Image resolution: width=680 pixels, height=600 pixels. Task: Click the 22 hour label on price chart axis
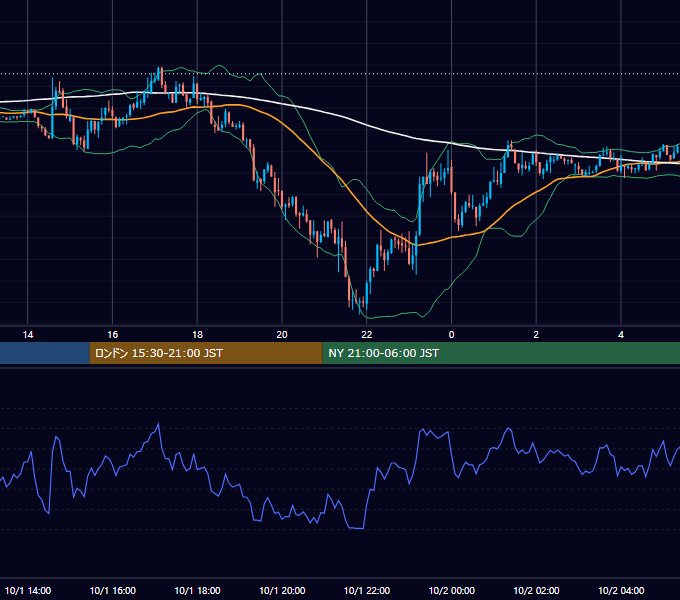(367, 335)
